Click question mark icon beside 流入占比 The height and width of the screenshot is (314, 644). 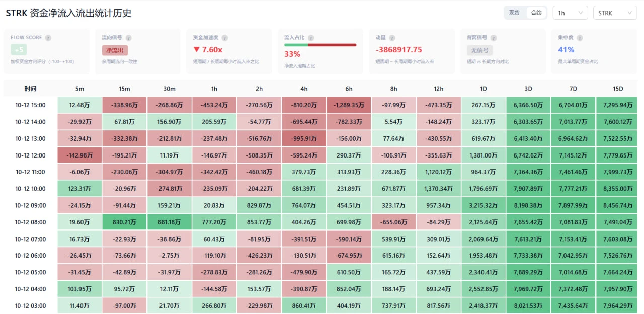tap(311, 38)
